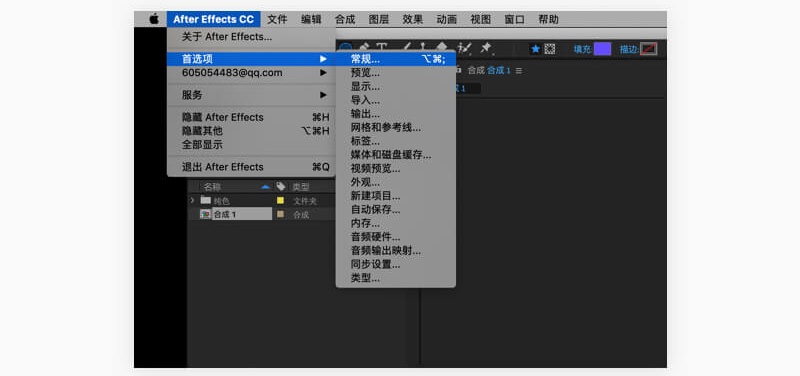Click the 合成 1 composition icon
Viewport: 800px width, 376px height.
click(206, 214)
